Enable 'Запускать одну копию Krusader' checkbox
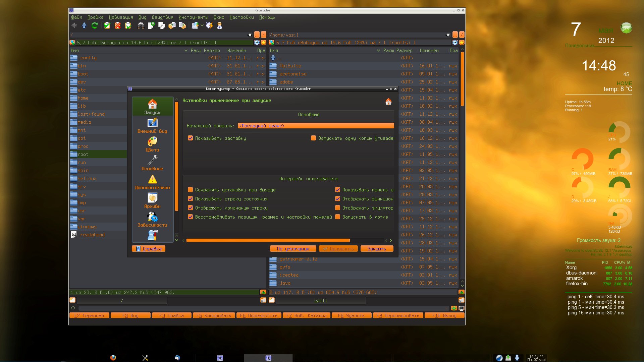Screen dimensions: 644x362 tap(314, 138)
